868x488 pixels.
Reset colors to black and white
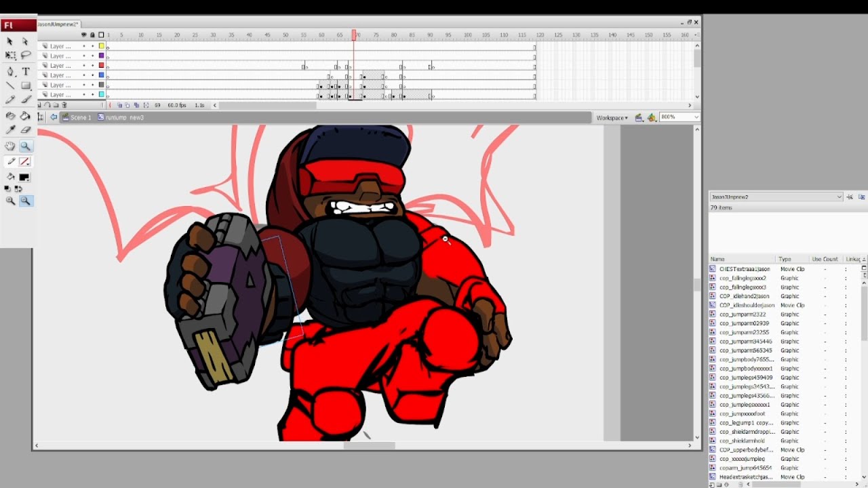7,188
